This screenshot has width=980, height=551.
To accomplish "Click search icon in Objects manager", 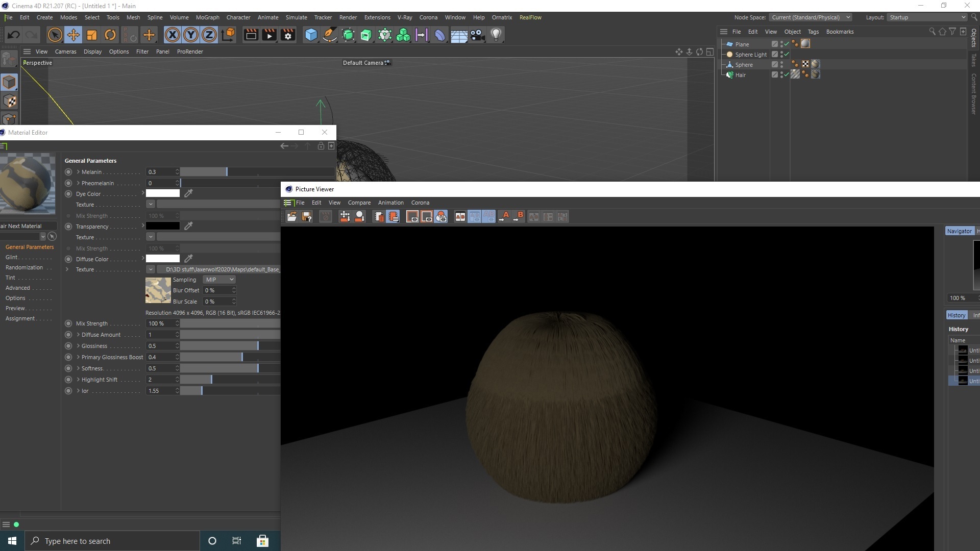I will 932,32.
